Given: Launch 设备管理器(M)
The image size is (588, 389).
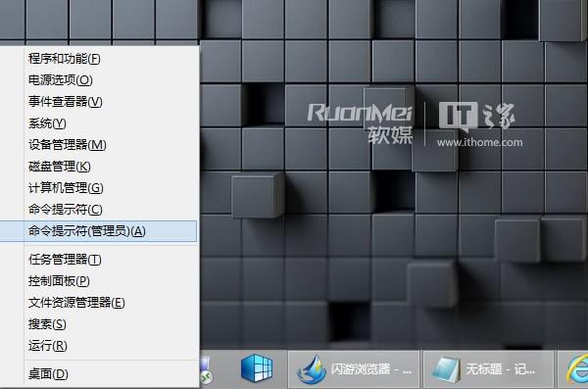Looking at the screenshot, I should pos(99,145).
